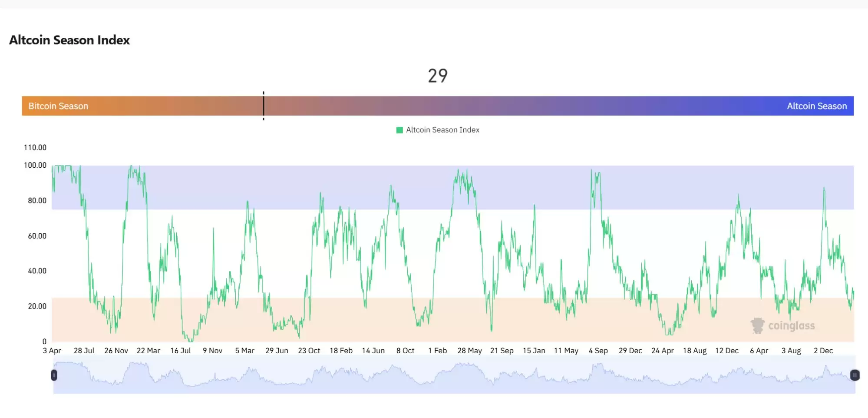Click the green Altcoin Season Index legend square
868x418 pixels.
[x=399, y=130]
